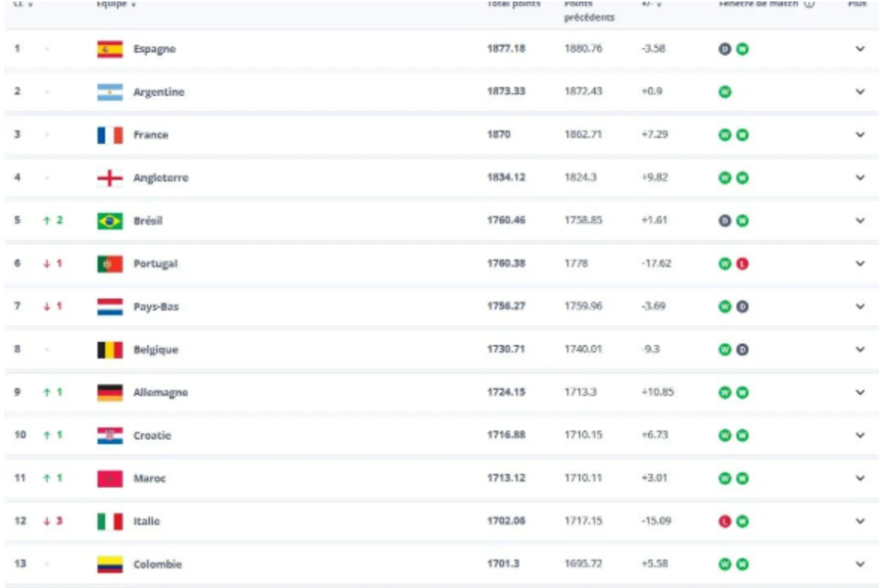Viewport: 888px width, 588px height.
Task: Click Argentina's green win (W) match indicator
Action: point(725,92)
